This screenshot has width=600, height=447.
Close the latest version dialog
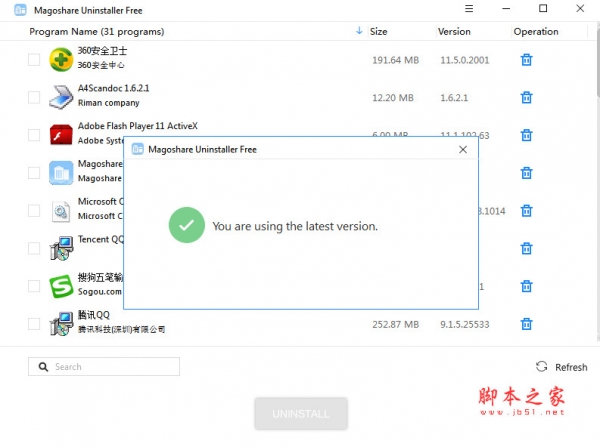tap(463, 149)
